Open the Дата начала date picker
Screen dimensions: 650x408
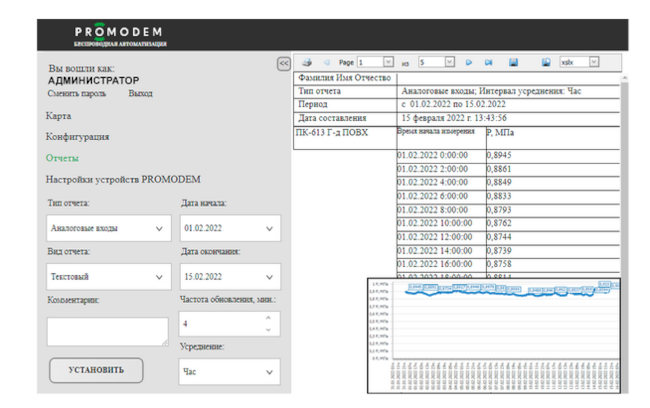click(230, 228)
